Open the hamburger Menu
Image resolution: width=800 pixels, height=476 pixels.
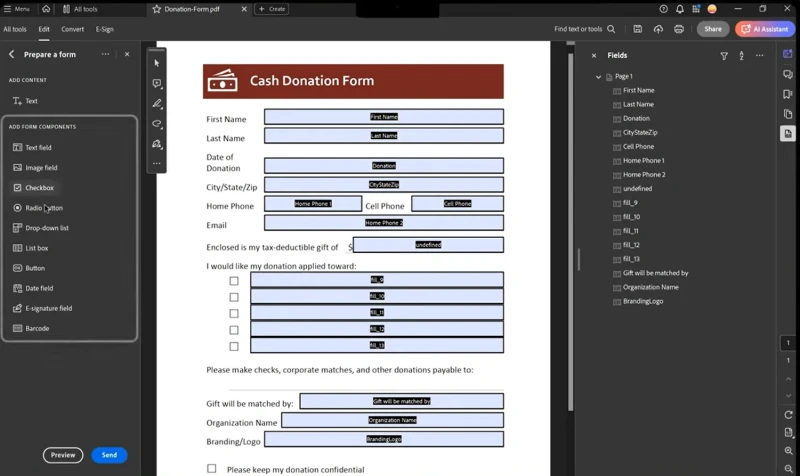click(x=17, y=9)
